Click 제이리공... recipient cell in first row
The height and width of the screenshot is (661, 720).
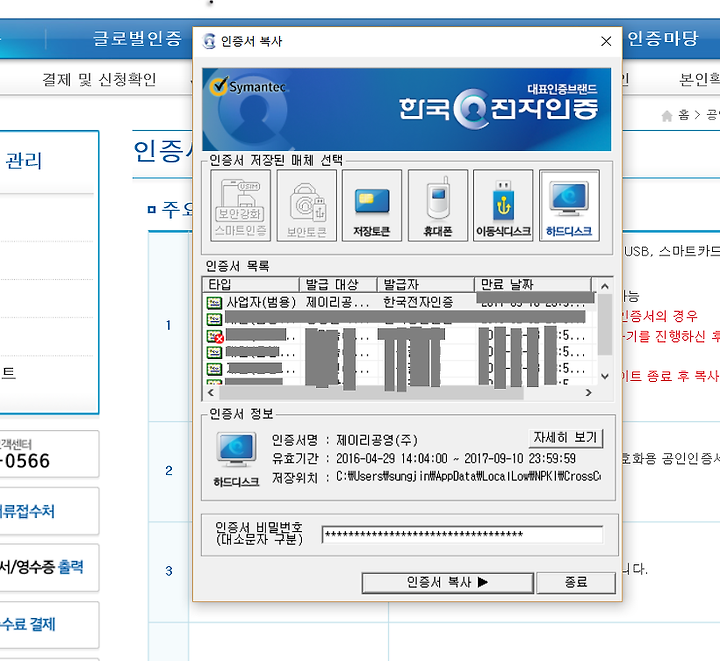(x=338, y=302)
